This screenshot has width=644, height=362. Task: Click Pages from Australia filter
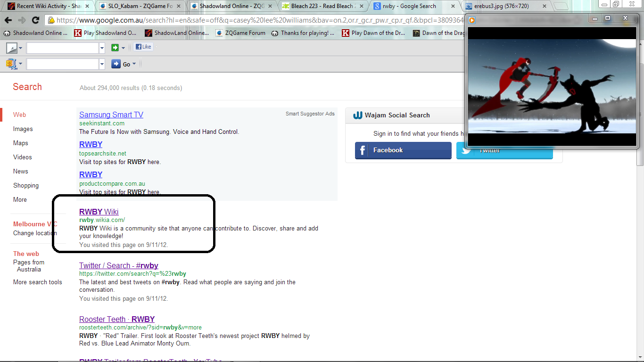tap(29, 266)
